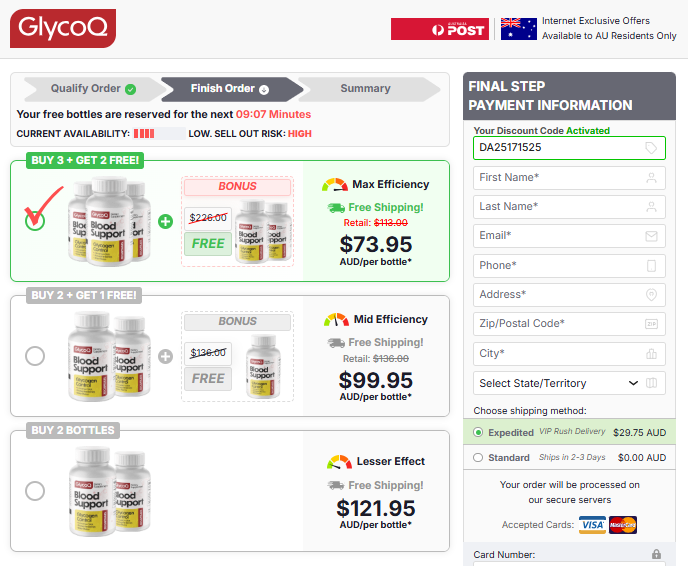Click the Australian flag icon

point(518,28)
